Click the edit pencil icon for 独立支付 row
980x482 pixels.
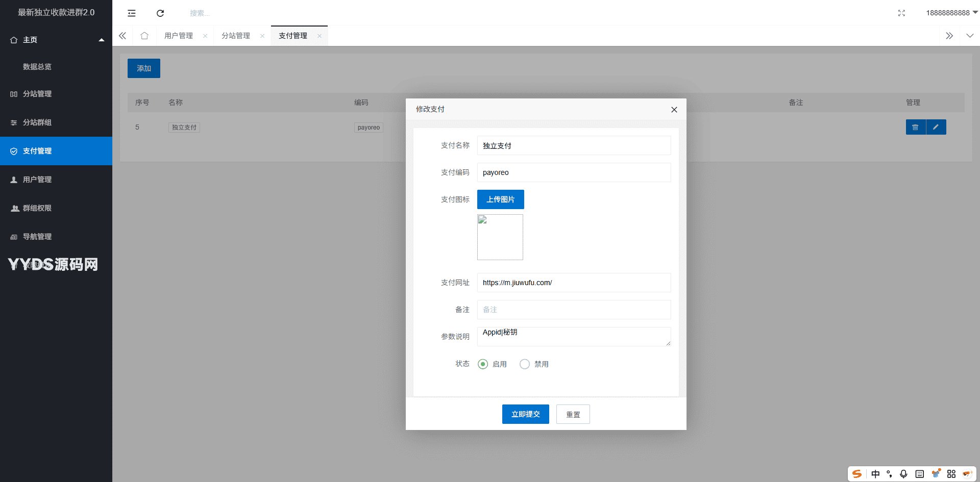coord(936,127)
